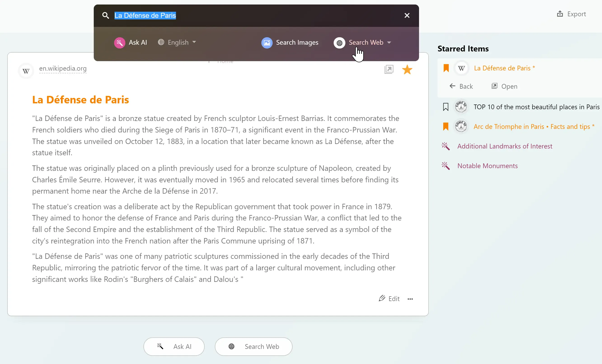Click the Edit button on article card
Viewport: 602px width, 364px height.
389,299
